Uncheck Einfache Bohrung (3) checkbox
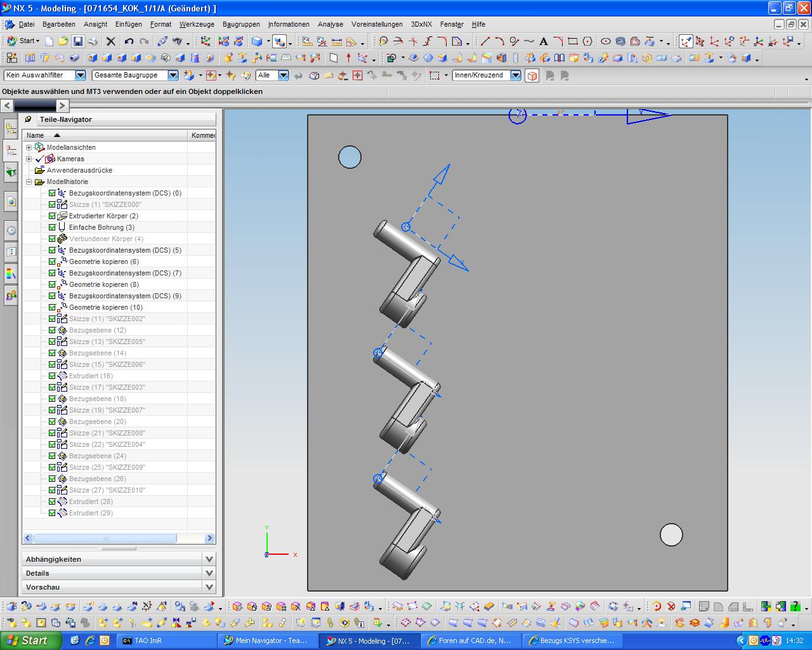This screenshot has height=650, width=812. (52, 227)
